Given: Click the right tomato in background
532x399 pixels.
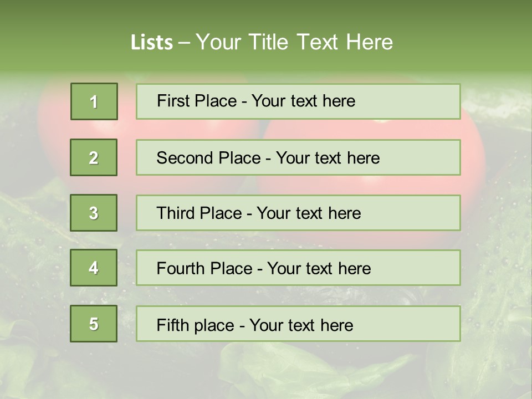Looking at the screenshot, I should tap(471, 150).
